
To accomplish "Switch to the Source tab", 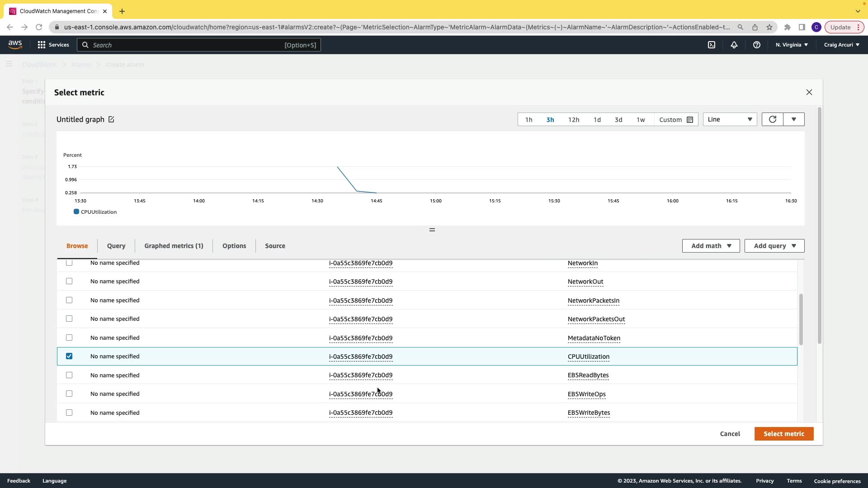I will point(275,246).
